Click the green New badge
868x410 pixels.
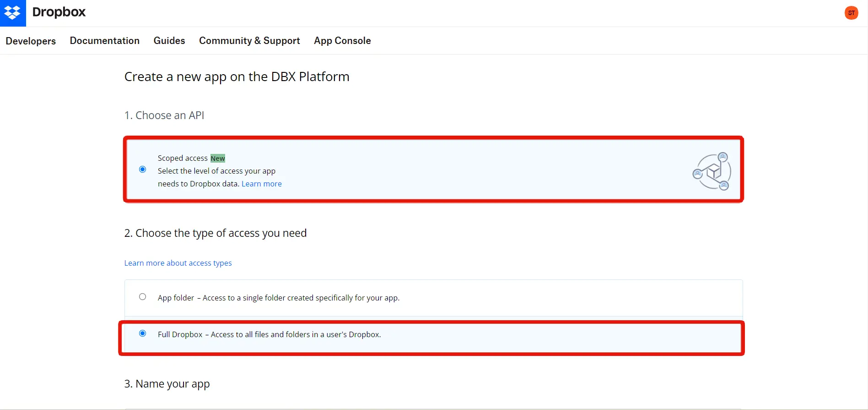[x=218, y=159]
